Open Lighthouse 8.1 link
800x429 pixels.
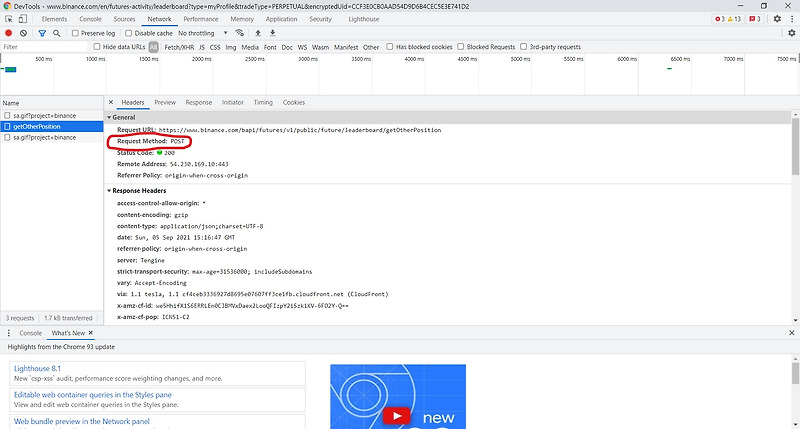pyautogui.click(x=37, y=368)
